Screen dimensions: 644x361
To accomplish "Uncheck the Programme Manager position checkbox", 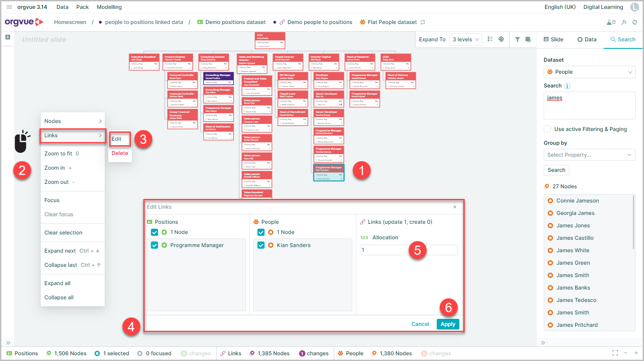I will coord(154,245).
